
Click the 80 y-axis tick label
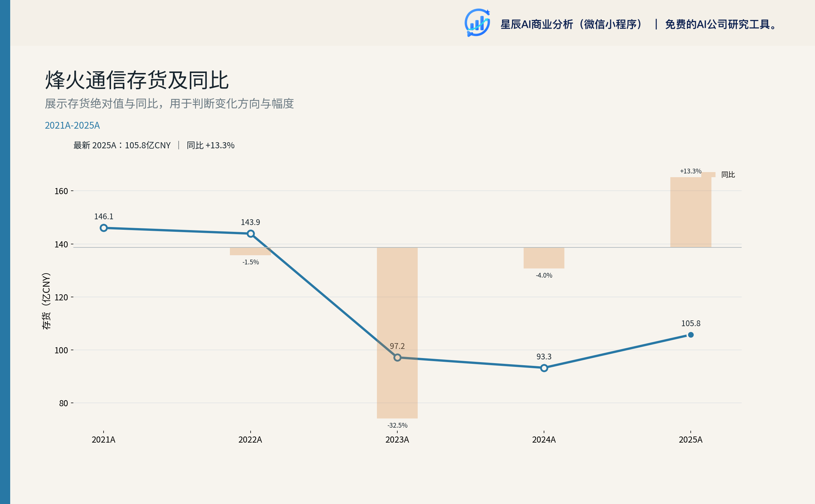pos(64,403)
